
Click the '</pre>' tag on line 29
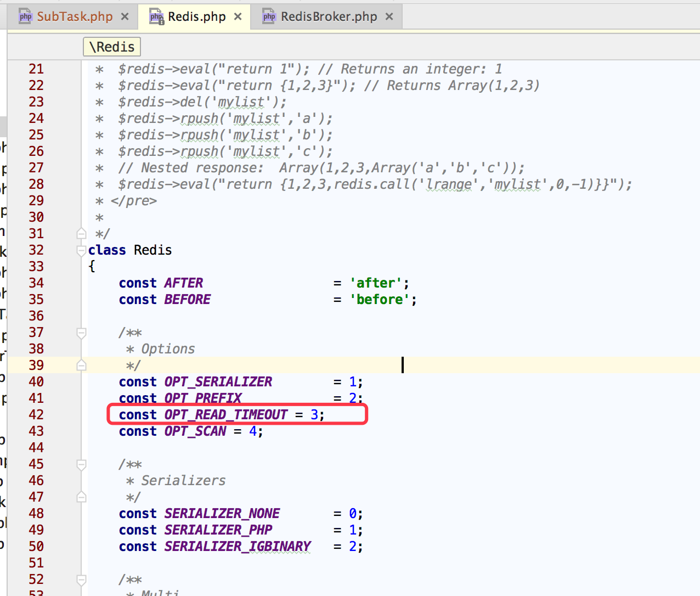(x=134, y=201)
